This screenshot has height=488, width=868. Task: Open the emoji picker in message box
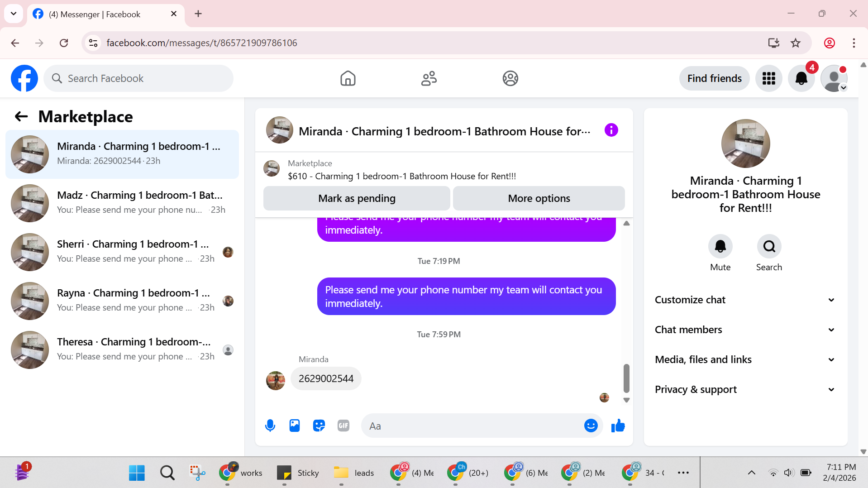click(x=591, y=426)
